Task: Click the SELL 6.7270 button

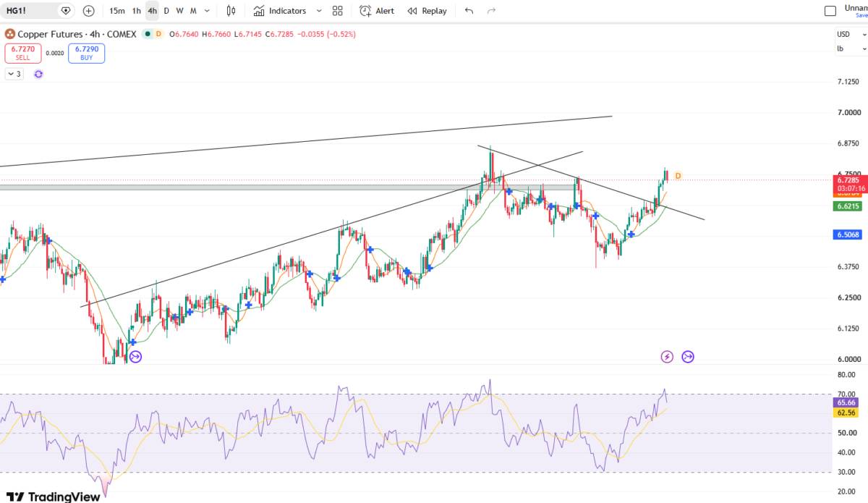Action: coord(23,53)
